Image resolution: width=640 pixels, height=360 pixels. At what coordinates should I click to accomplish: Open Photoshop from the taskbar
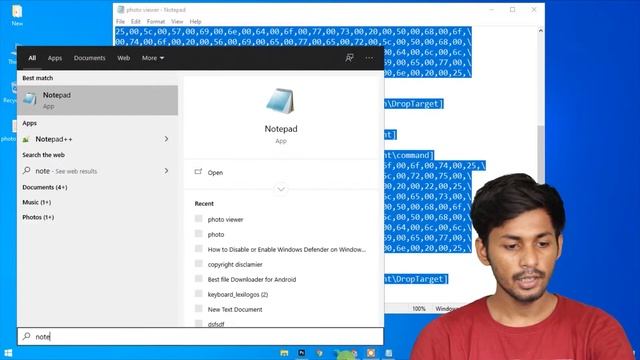coord(302,353)
